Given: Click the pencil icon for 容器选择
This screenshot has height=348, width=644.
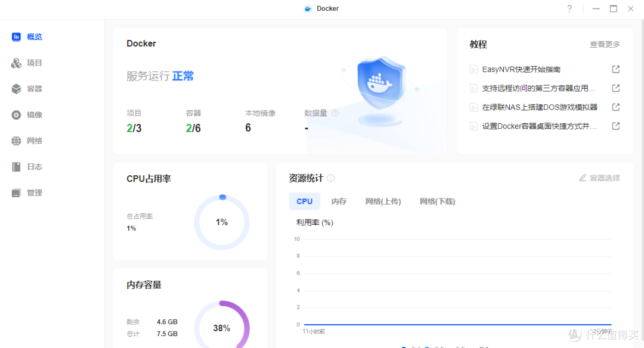Looking at the screenshot, I should (583, 178).
